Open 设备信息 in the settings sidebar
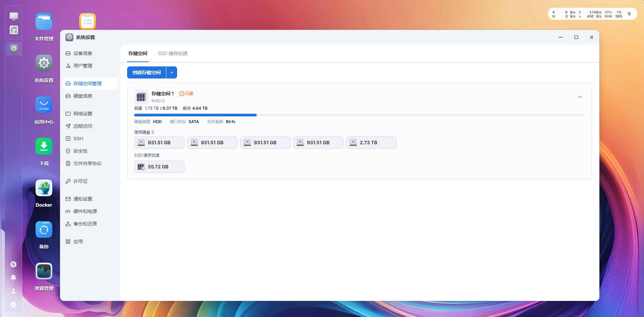 pos(90,53)
